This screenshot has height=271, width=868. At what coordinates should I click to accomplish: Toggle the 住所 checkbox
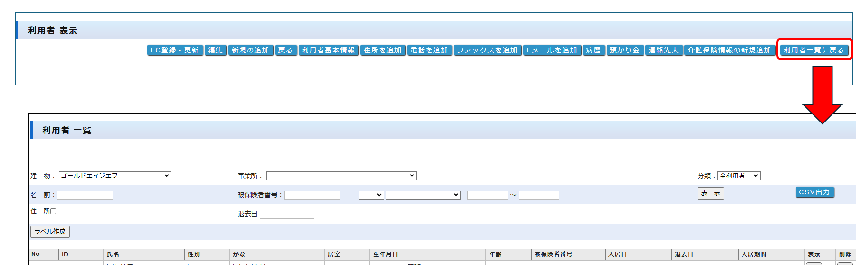pos(54,211)
